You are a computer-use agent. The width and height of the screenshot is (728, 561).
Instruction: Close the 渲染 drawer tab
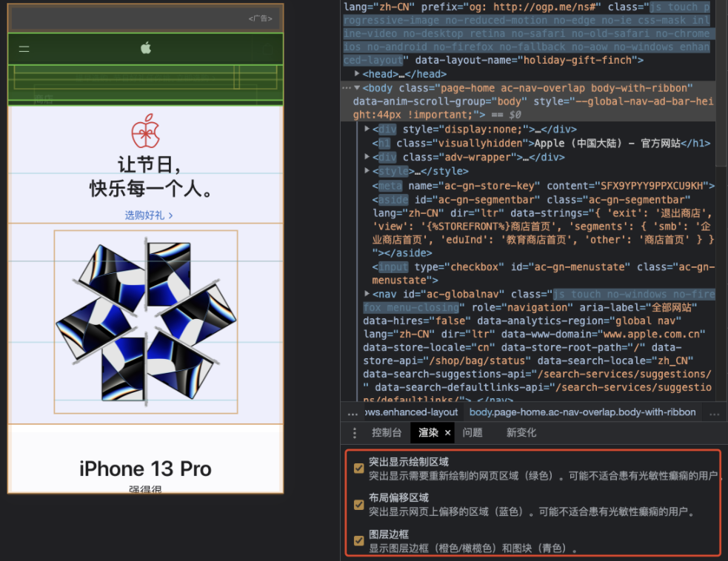[447, 433]
